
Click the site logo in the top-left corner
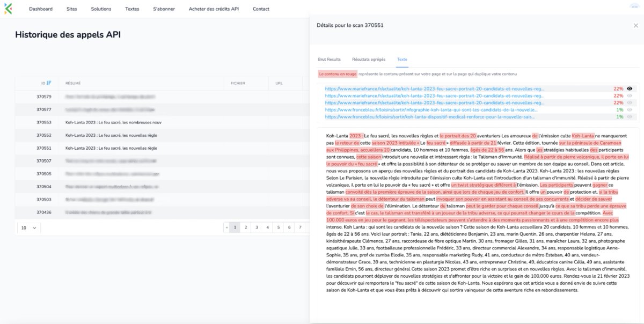click(x=8, y=9)
